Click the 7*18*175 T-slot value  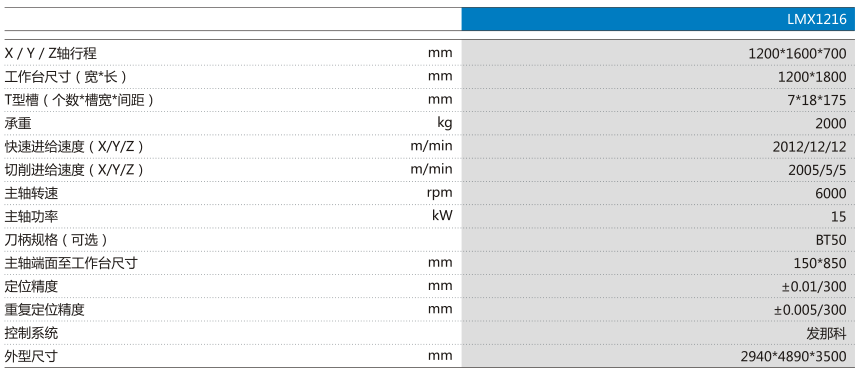[x=818, y=100]
